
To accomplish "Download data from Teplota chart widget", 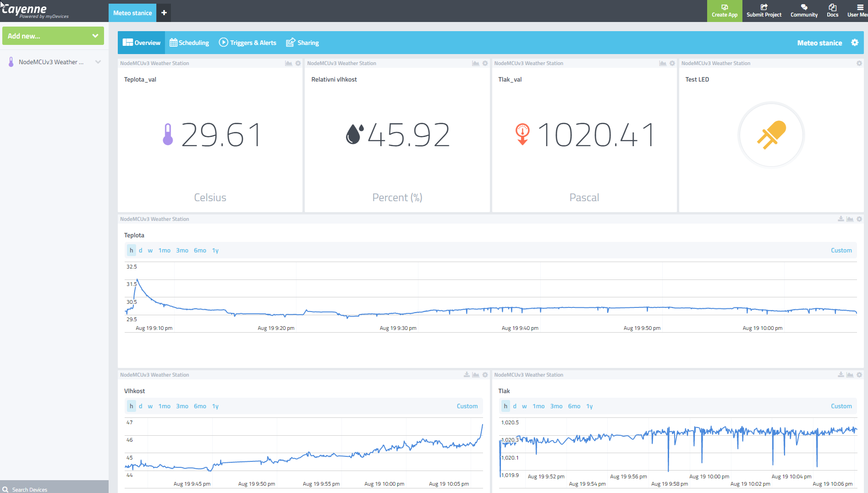I will tap(841, 219).
